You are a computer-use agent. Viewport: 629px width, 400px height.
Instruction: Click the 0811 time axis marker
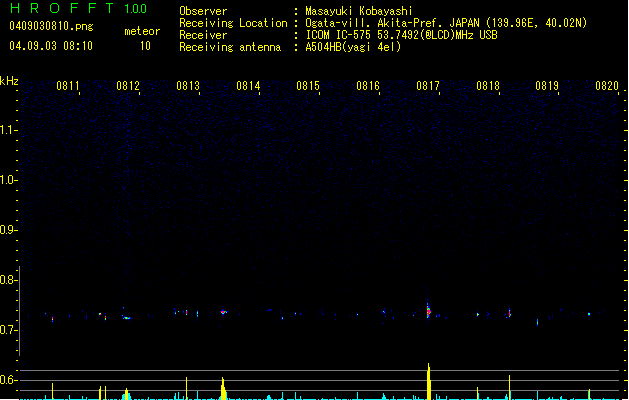67,86
